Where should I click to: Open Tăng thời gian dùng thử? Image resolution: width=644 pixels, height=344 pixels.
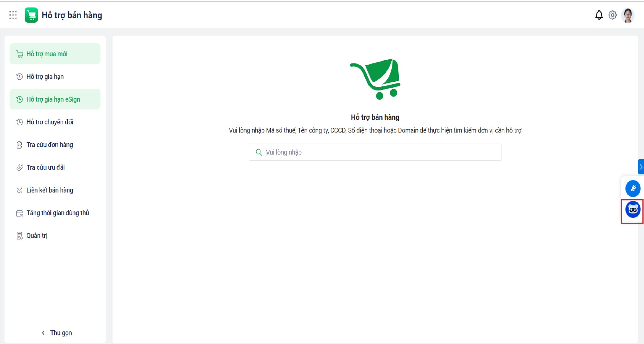coord(58,213)
